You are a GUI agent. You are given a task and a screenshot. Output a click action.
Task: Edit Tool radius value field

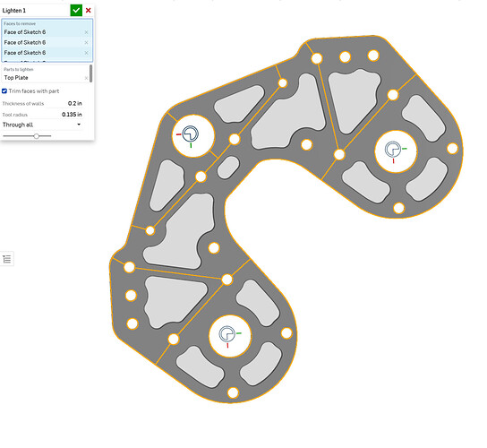click(72, 115)
